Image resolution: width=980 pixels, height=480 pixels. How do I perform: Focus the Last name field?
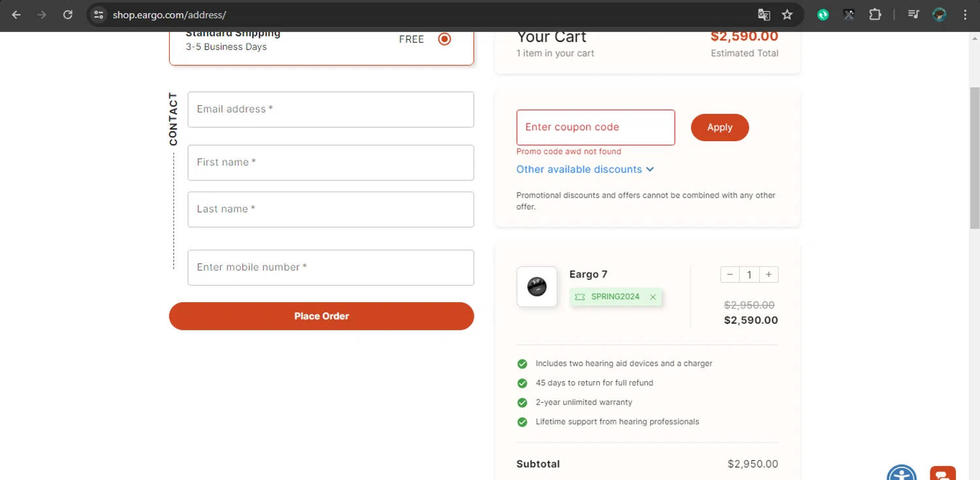pyautogui.click(x=331, y=209)
